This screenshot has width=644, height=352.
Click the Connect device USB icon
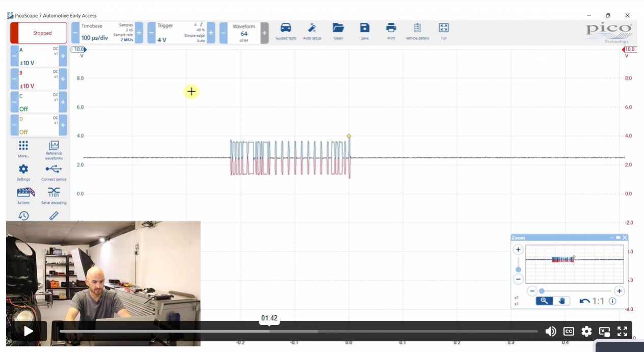(53, 173)
